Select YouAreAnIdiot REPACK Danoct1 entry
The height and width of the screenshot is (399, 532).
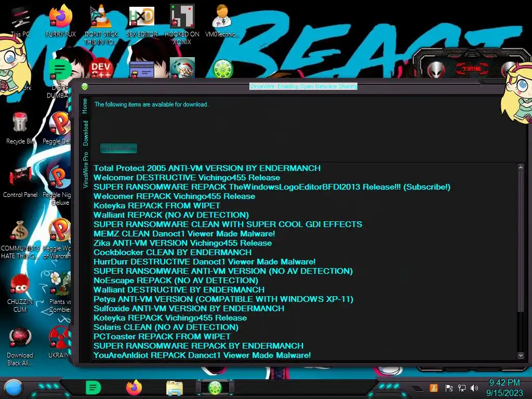point(202,355)
